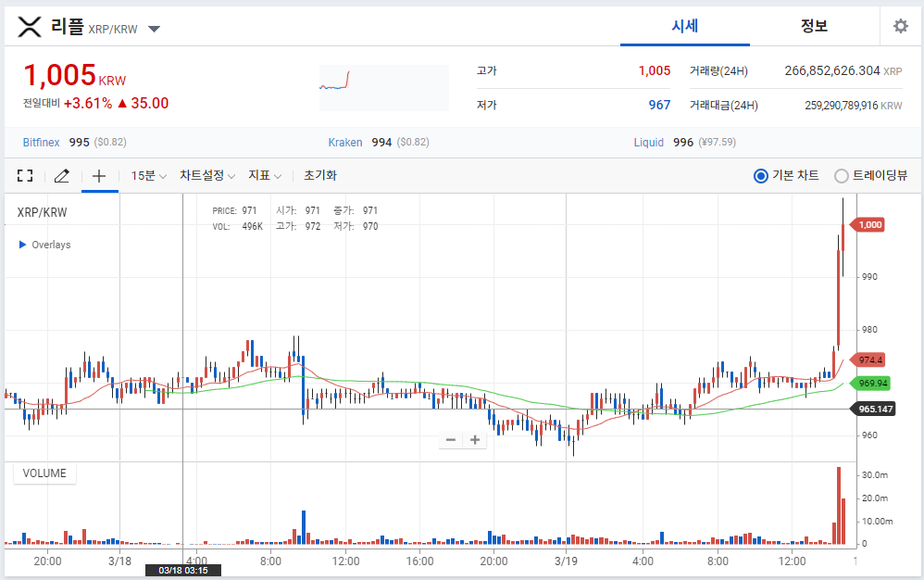Viewport: 924px width, 580px height.
Task: Click the 저가 967 value
Action: tap(659, 105)
